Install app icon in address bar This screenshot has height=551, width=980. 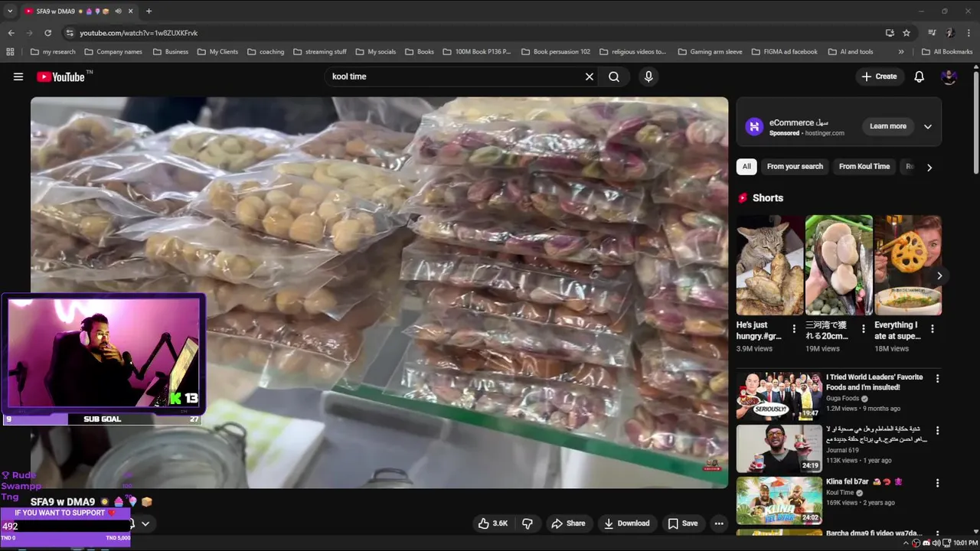coord(890,33)
